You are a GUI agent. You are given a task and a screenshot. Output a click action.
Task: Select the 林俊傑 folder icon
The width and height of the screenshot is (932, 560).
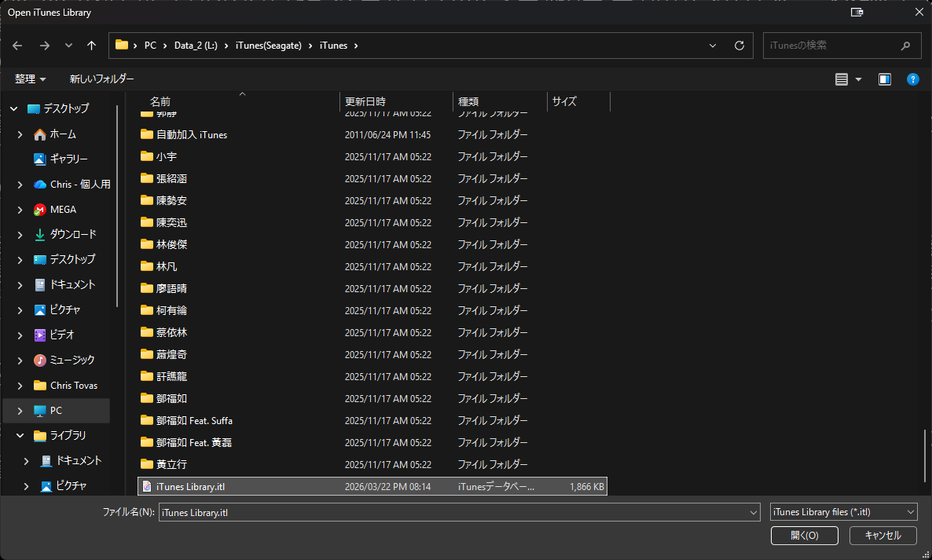click(147, 244)
